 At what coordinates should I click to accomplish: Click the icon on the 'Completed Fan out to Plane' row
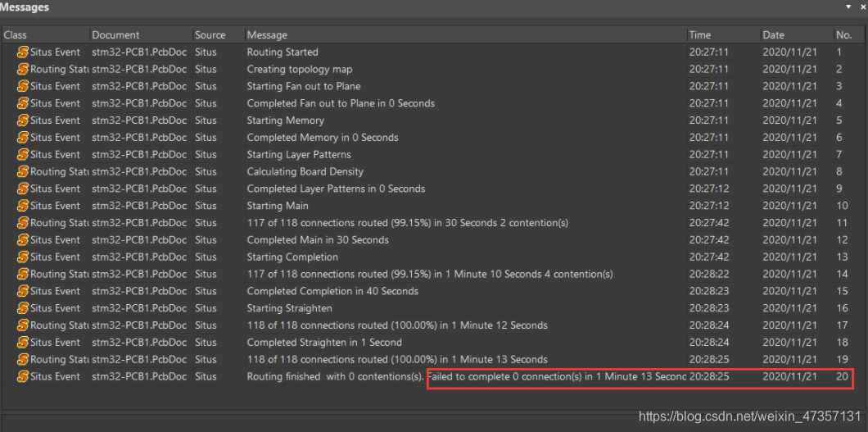[x=23, y=103]
